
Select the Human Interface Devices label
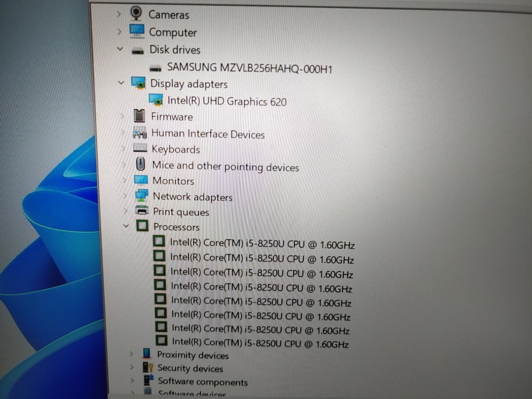[x=208, y=134]
